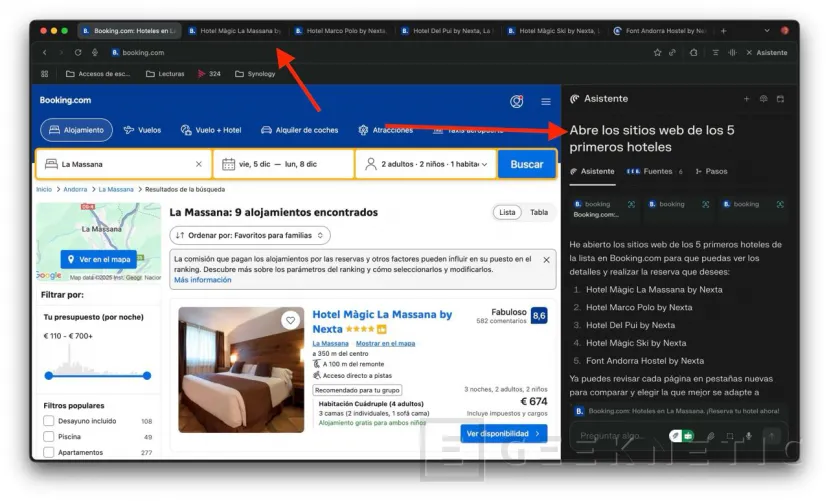Open the Inicio breadcrumb link
This screenshot has height=501, width=829.
tap(44, 189)
